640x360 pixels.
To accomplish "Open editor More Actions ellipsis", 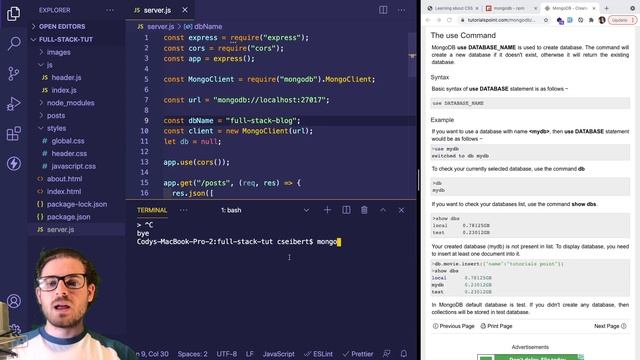I will click(x=402, y=10).
